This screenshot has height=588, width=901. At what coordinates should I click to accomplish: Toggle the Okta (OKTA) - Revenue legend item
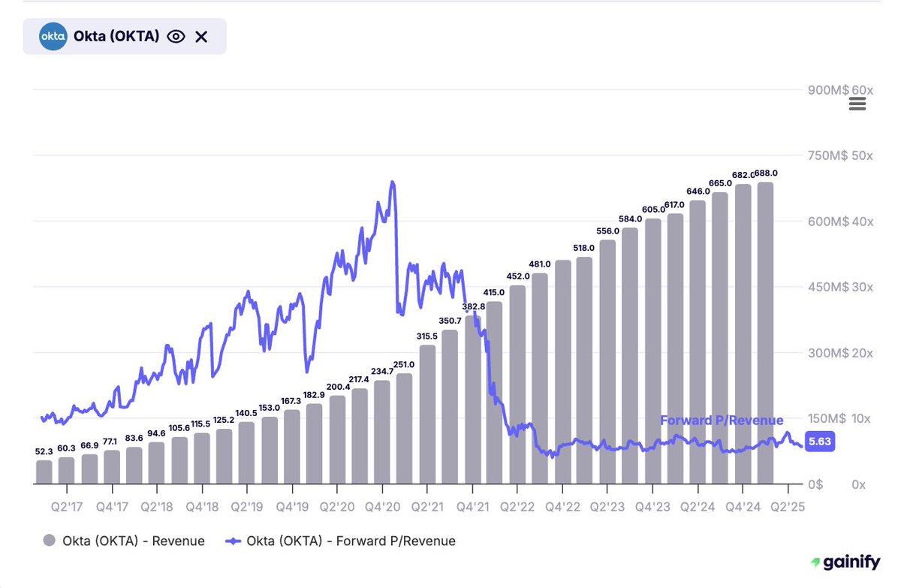pos(123,541)
